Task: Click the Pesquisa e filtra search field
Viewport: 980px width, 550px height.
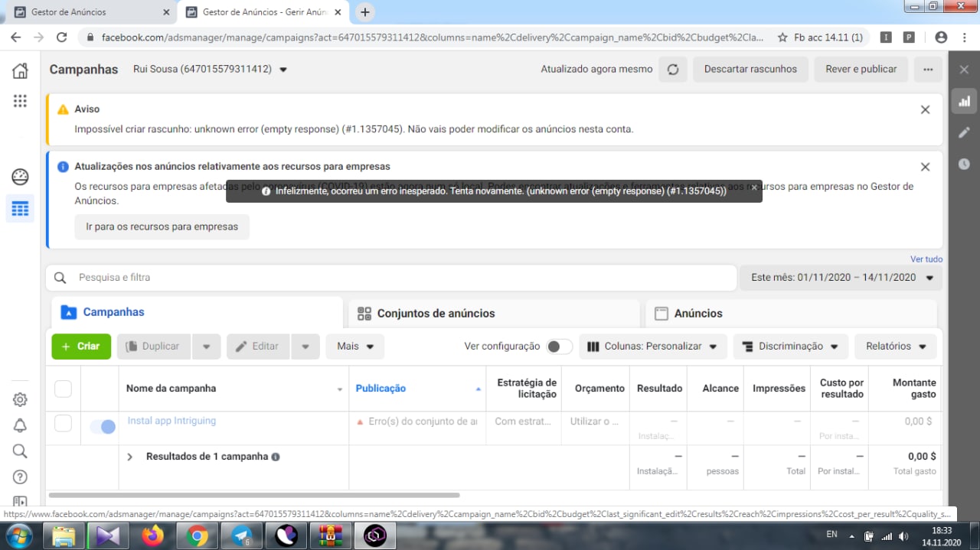Action: click(391, 278)
